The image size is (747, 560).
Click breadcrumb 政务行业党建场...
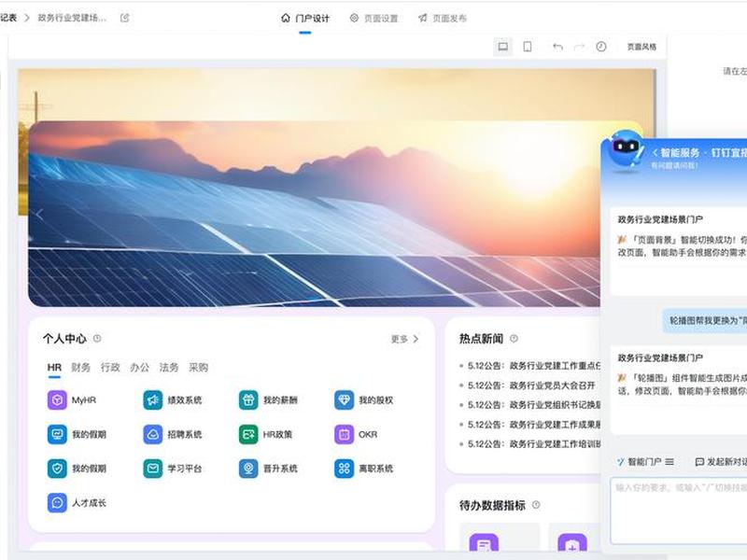[72, 18]
